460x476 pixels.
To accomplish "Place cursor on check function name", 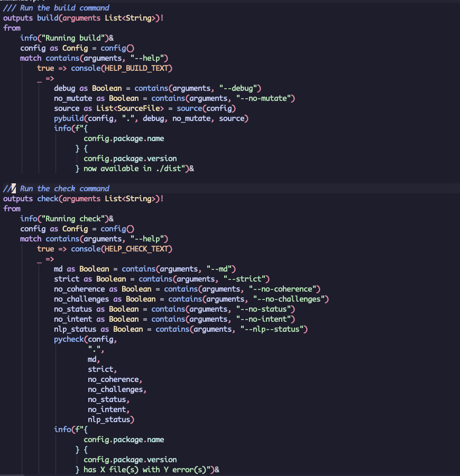I will pyautogui.click(x=48, y=199).
